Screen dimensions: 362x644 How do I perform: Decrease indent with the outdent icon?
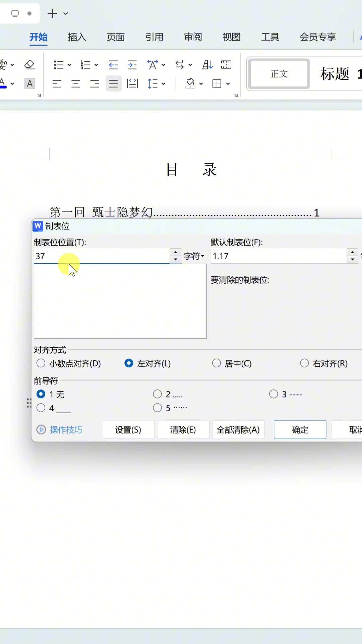click(x=113, y=65)
